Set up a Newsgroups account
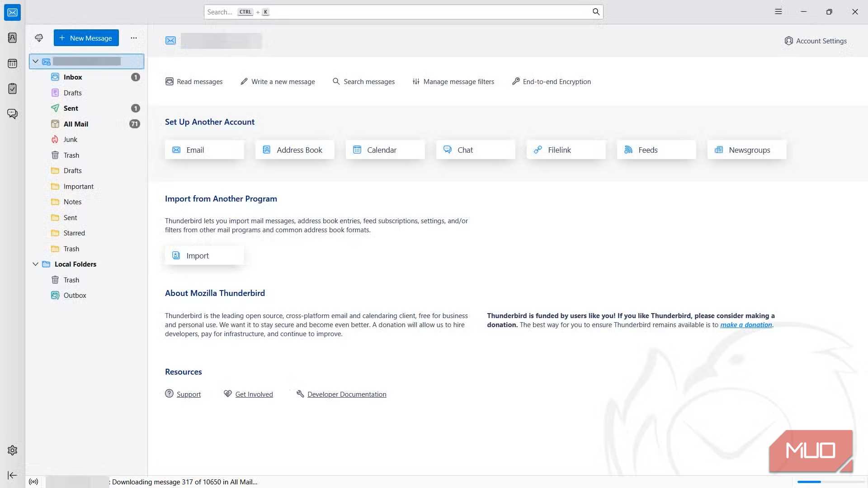The width and height of the screenshot is (868, 488). click(x=746, y=150)
